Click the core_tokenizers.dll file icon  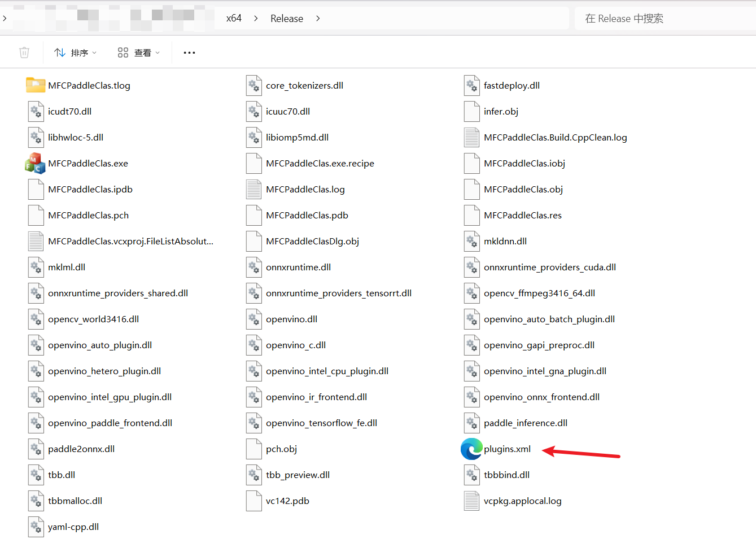[254, 85]
